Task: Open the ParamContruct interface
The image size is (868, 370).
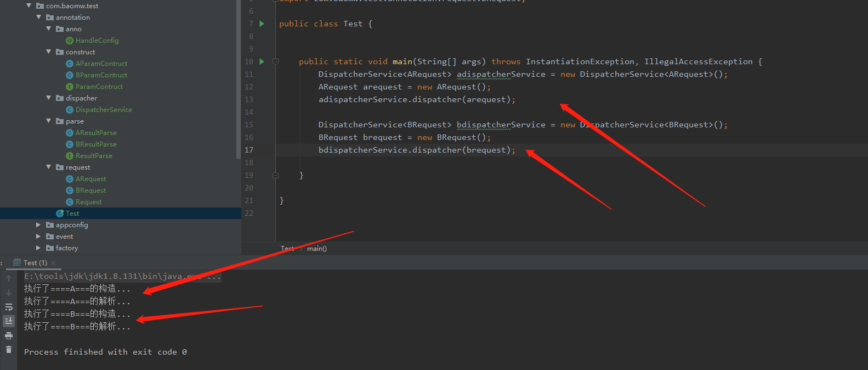Action: click(99, 87)
